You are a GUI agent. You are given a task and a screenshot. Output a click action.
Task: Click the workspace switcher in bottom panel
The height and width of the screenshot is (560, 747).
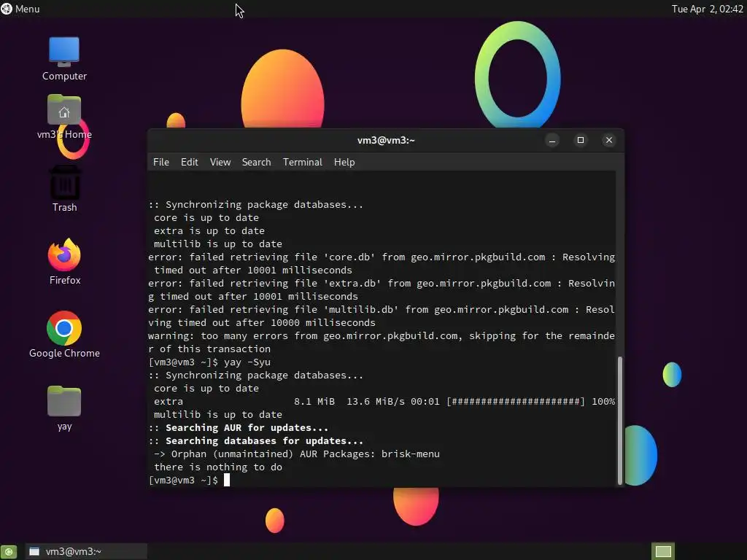[663, 551]
